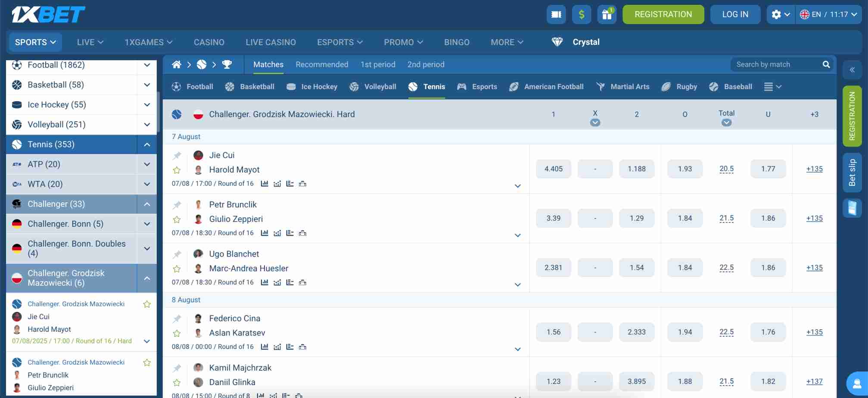Open the live chat support icon
This screenshot has height=398, width=868.
pos(857,383)
